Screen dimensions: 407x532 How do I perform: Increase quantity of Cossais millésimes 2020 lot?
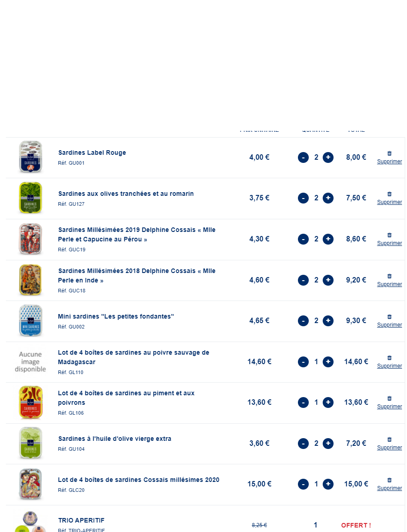tap(328, 484)
